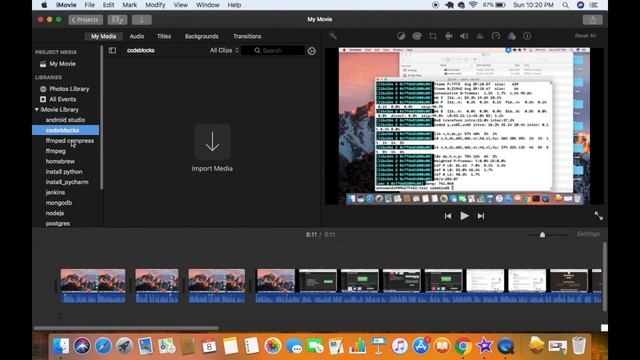Screen dimensions: 640x360
Task: Open the color correction palette tool
Action: click(417, 36)
